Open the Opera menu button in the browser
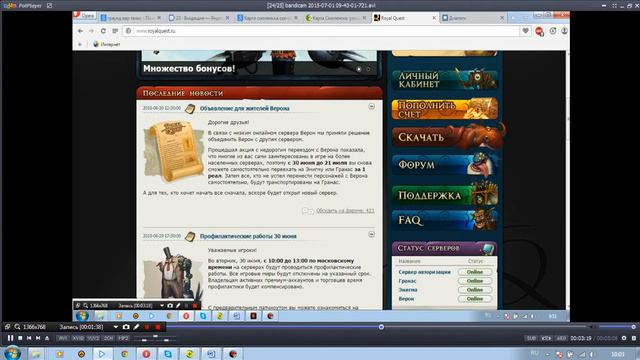 coord(84,16)
